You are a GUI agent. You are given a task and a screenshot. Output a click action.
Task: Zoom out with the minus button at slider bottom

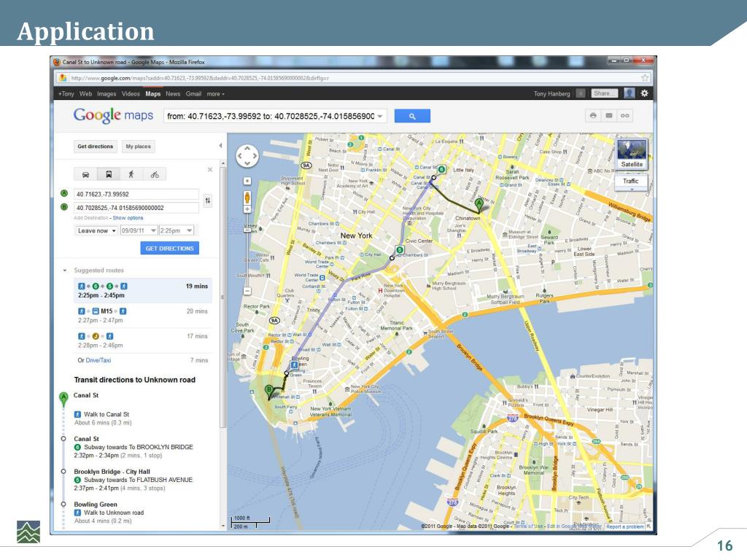(x=247, y=290)
